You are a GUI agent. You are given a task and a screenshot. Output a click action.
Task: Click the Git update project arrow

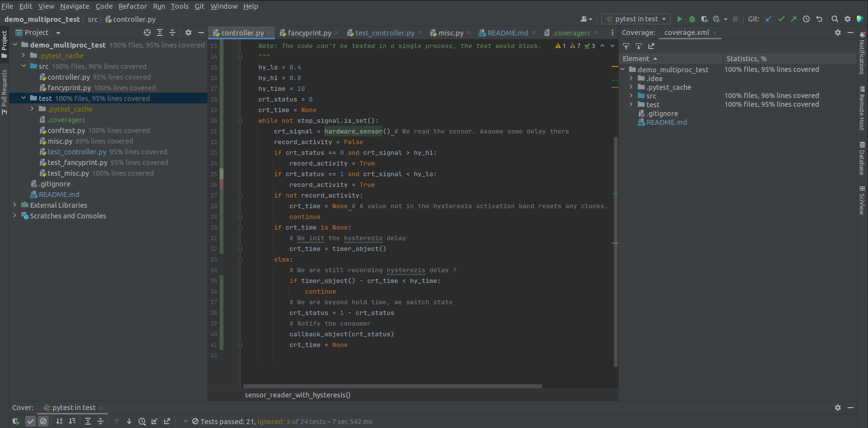tap(768, 19)
